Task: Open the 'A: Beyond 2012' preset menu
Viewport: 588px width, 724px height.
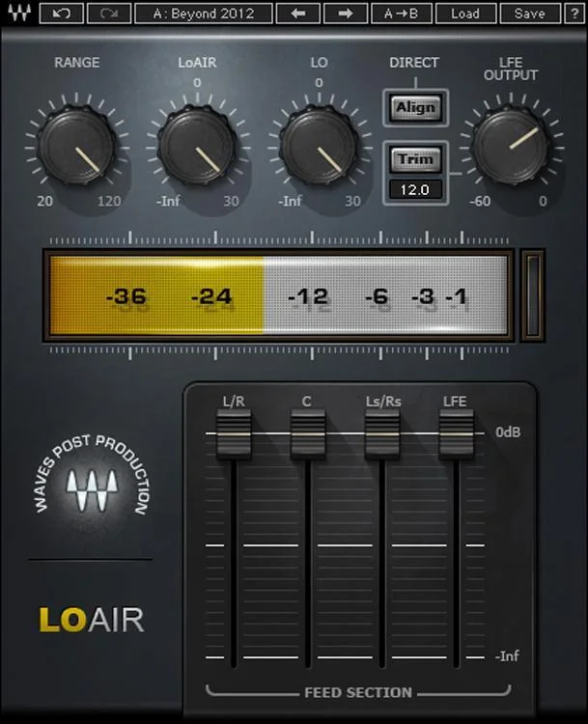Action: click(x=203, y=14)
